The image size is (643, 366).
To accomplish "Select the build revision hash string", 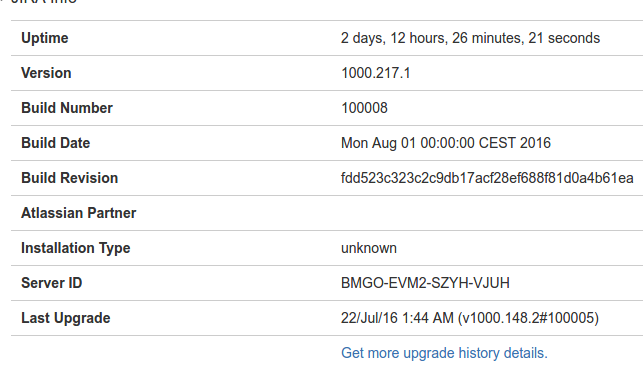I will [x=487, y=178].
